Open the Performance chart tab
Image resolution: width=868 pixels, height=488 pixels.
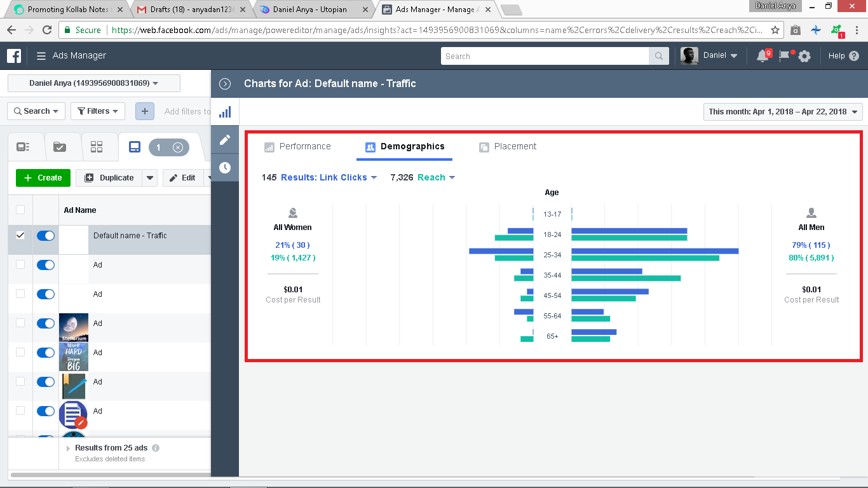point(297,147)
